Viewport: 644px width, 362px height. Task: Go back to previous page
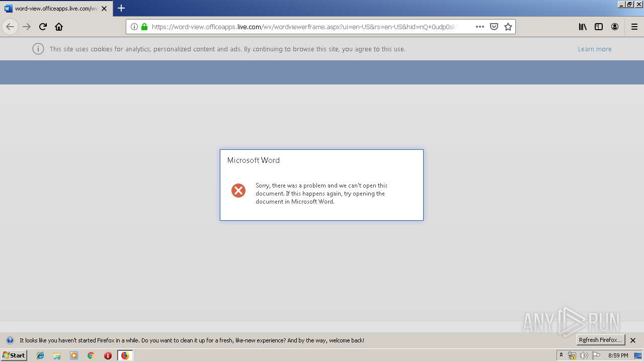pos(10,27)
